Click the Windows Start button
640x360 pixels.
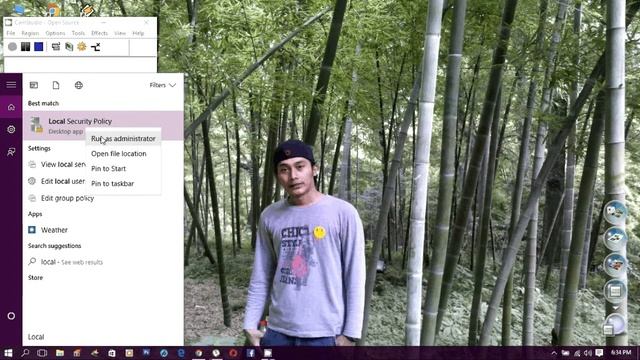coord(8,353)
